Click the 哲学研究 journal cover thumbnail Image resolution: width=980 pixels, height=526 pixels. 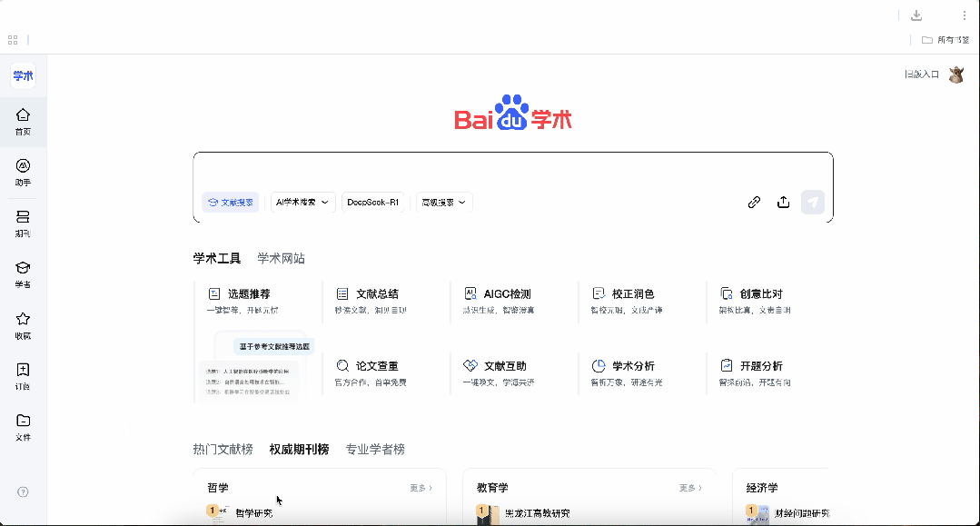221,514
